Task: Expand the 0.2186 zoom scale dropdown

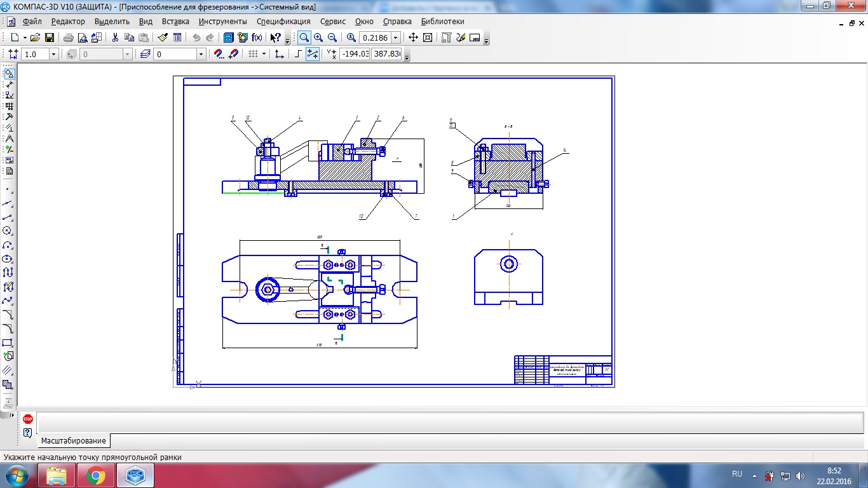Action: (396, 37)
